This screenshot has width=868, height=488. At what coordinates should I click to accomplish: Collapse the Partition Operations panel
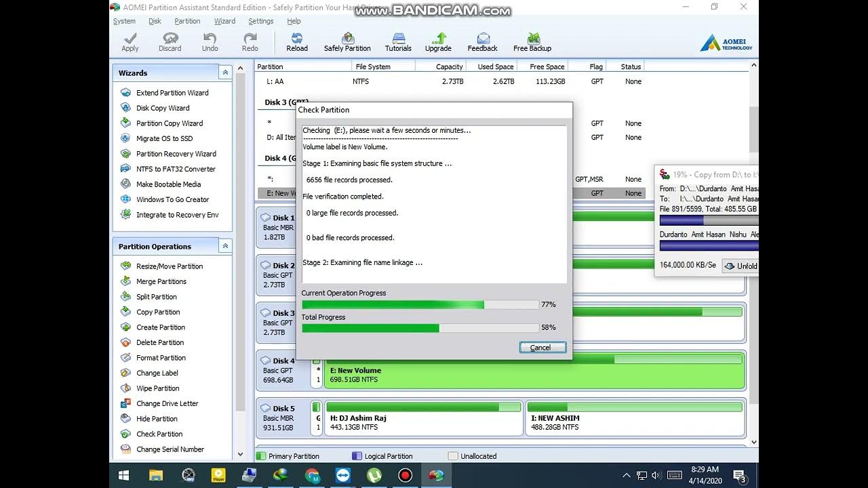[224, 246]
